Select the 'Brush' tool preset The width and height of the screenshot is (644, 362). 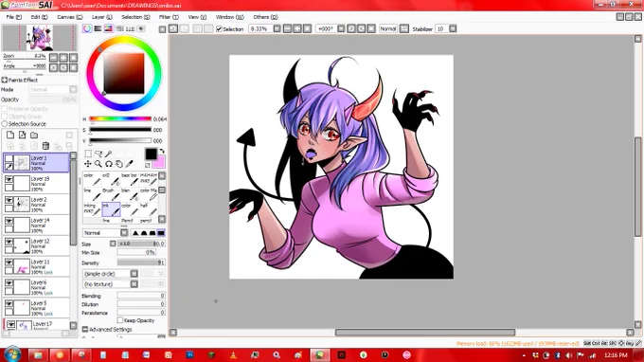click(111, 195)
